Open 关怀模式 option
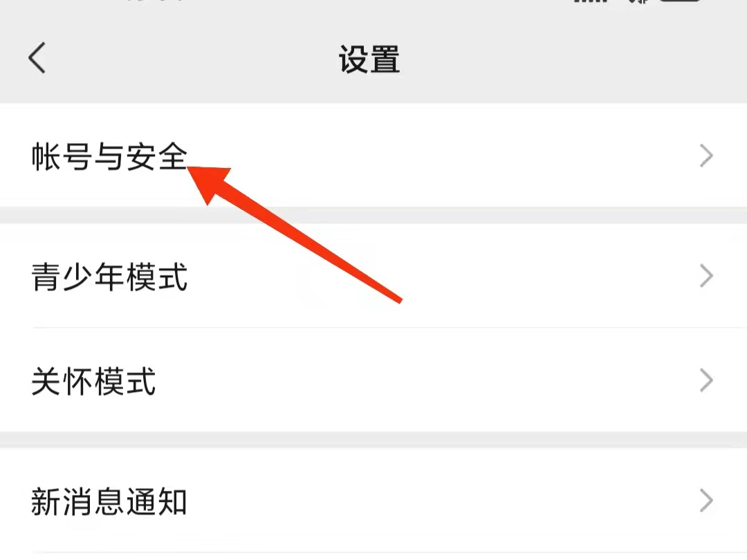Image resolution: width=747 pixels, height=560 pixels. click(373, 380)
